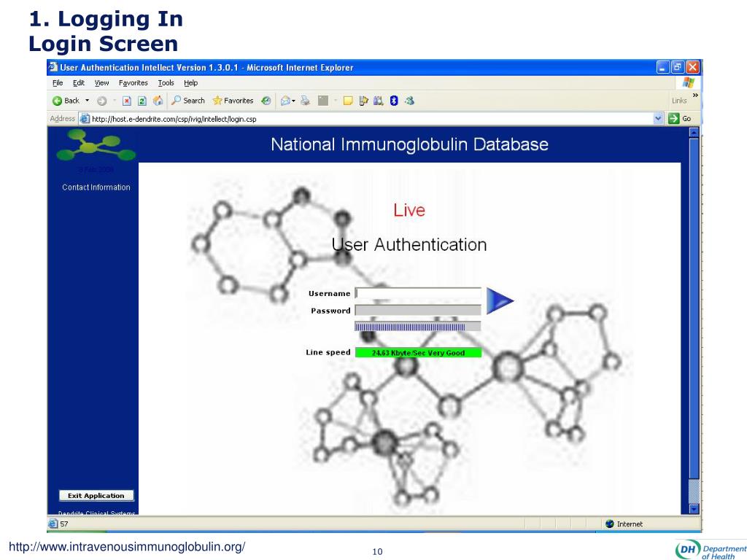The image size is (747, 560).
Task: Open the View menu
Action: (101, 83)
